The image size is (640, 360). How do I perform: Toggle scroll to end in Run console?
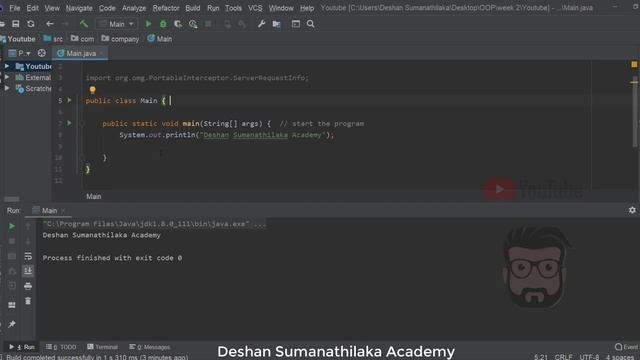pos(28,271)
